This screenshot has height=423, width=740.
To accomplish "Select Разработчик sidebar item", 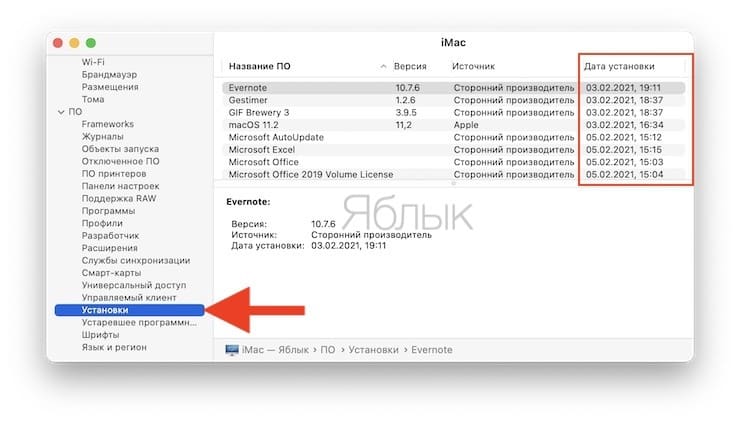I will point(110,236).
